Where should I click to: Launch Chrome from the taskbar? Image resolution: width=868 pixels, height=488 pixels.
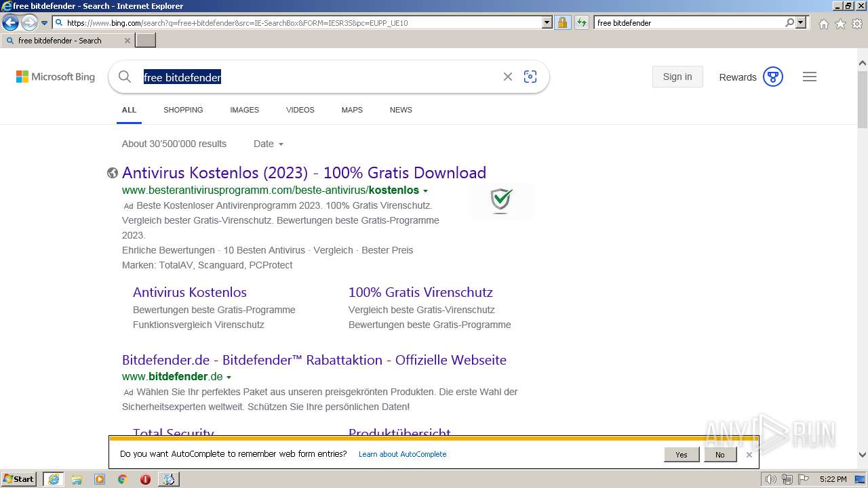pyautogui.click(x=122, y=479)
